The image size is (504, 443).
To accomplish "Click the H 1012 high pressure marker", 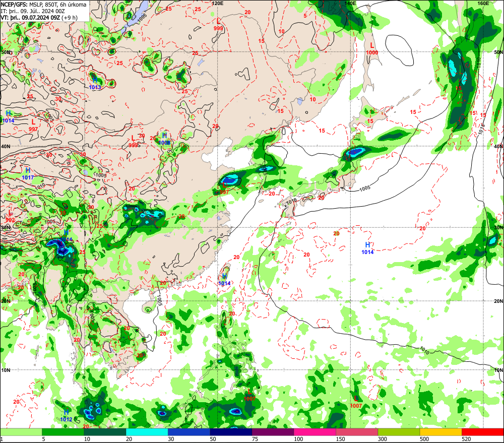I will (66, 415).
